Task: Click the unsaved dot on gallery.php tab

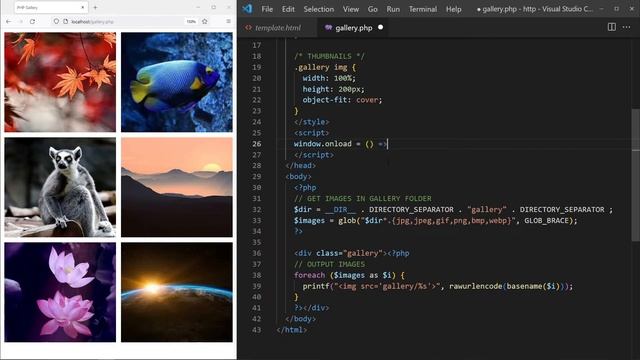Action: tap(380, 27)
